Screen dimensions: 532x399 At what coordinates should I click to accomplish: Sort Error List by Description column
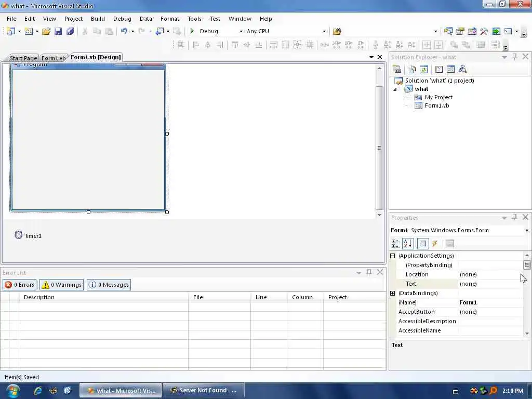[103, 297]
